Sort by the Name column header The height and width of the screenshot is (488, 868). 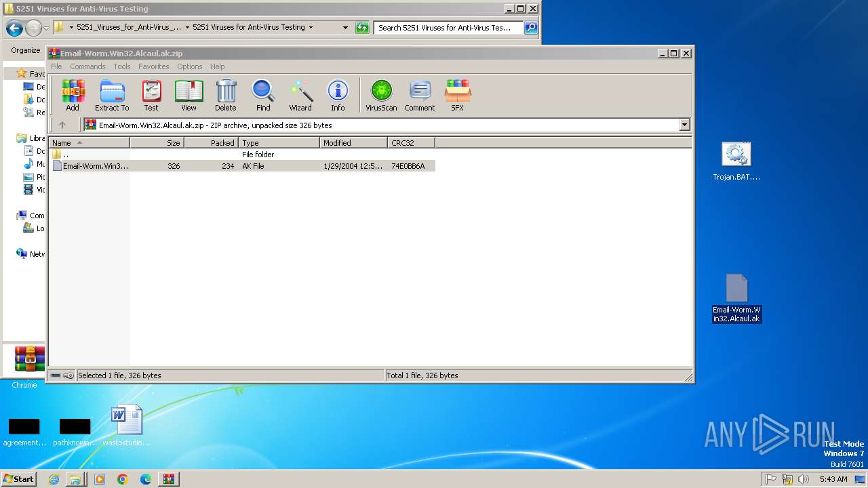click(90, 143)
